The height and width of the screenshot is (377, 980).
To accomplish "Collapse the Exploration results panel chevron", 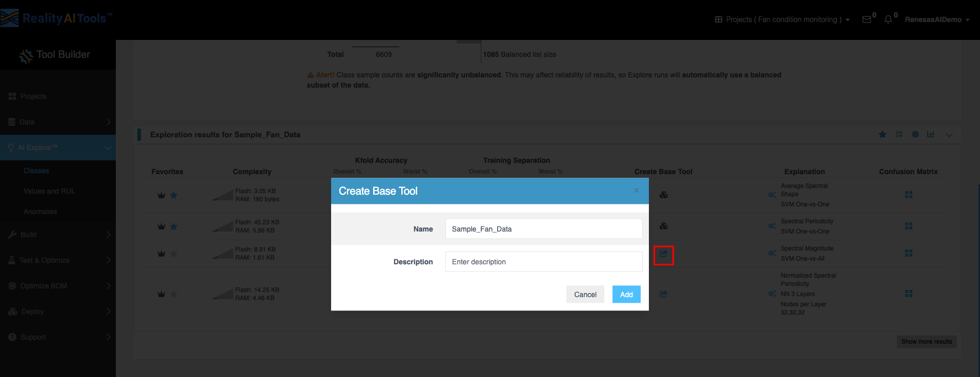I will coord(949,135).
